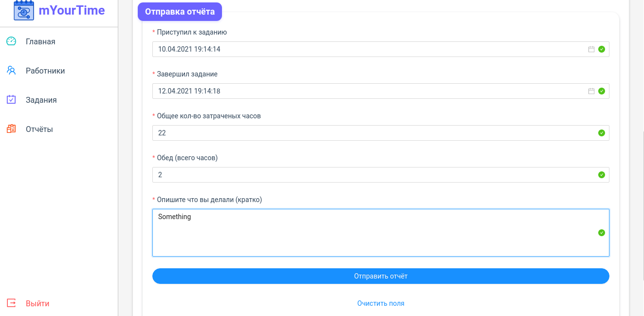
Task: Click the mYourTime calendar logo icon
Action: point(24,10)
